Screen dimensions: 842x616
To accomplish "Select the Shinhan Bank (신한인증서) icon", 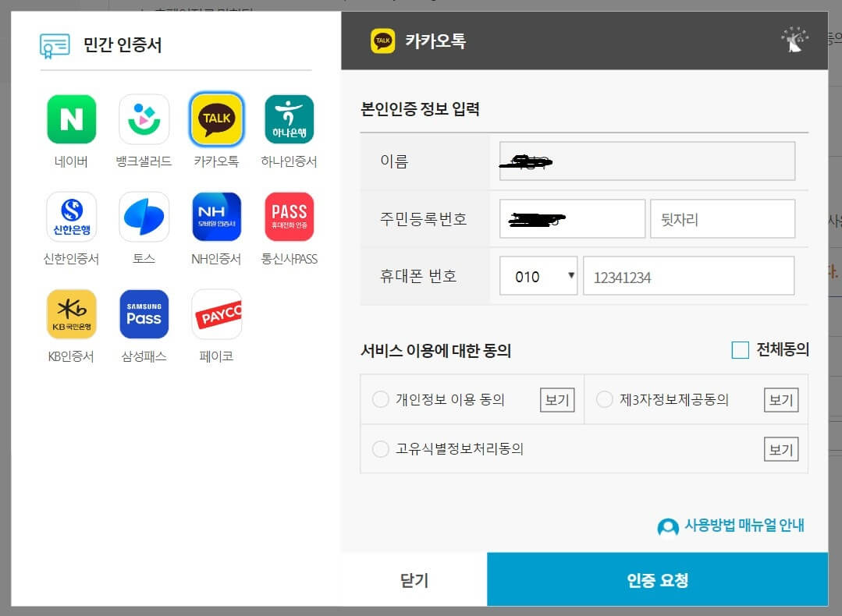I will pos(72,217).
